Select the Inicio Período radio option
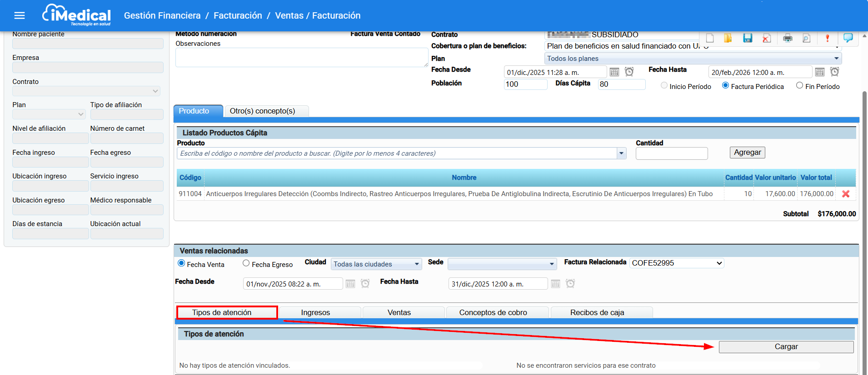 tap(664, 86)
